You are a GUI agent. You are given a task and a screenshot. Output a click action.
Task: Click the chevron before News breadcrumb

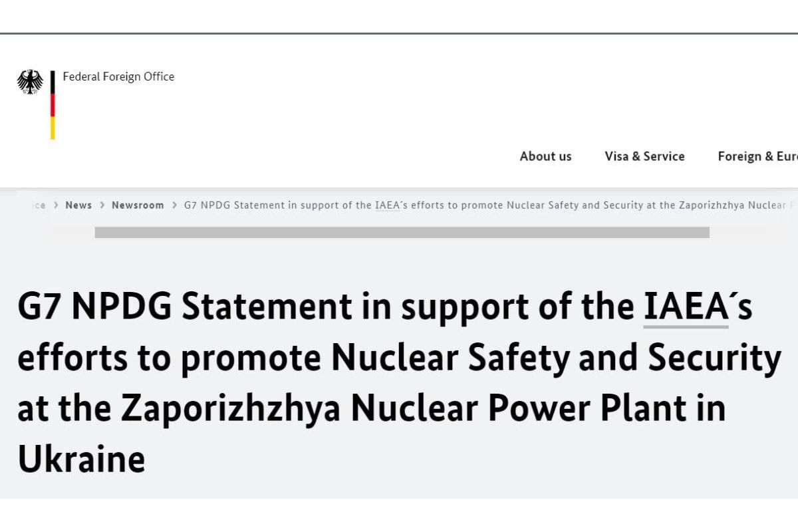click(x=56, y=205)
